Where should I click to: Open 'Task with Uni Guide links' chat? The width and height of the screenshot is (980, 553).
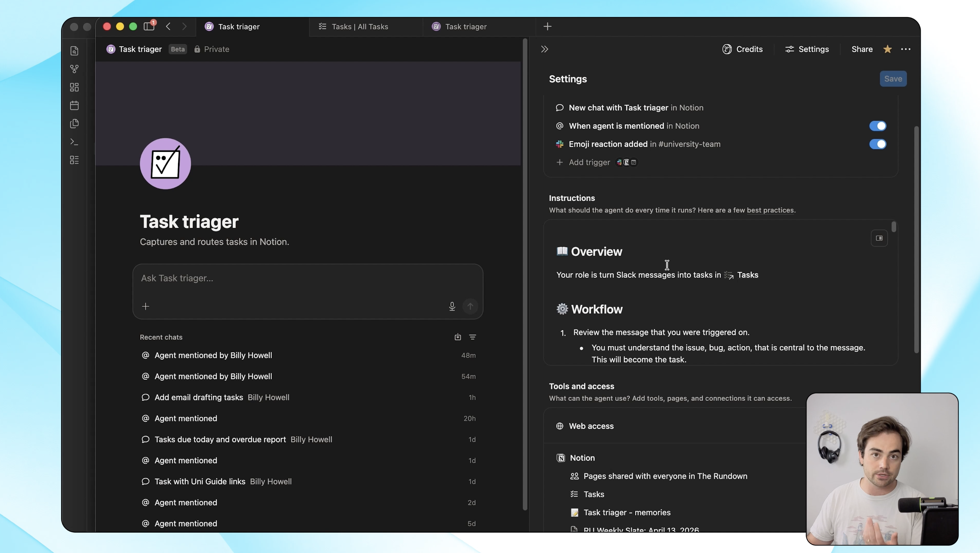tap(308, 481)
